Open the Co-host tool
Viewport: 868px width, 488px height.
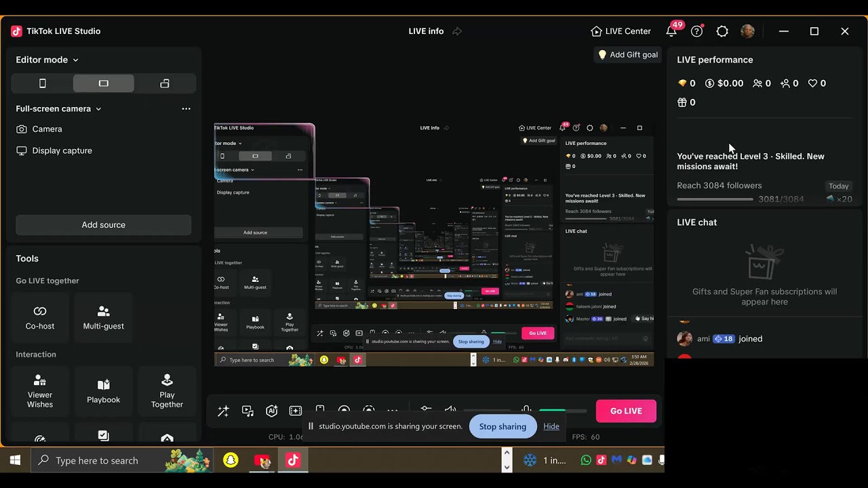click(40, 317)
